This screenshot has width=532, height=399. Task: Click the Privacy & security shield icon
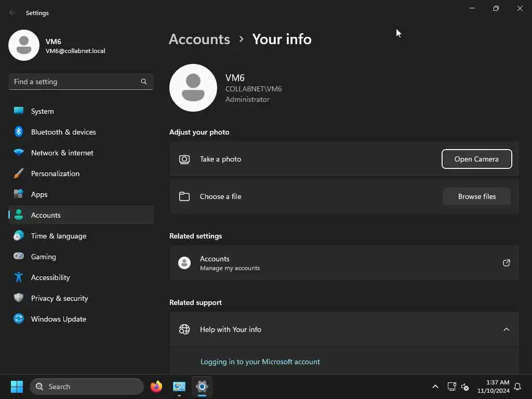coord(19,298)
